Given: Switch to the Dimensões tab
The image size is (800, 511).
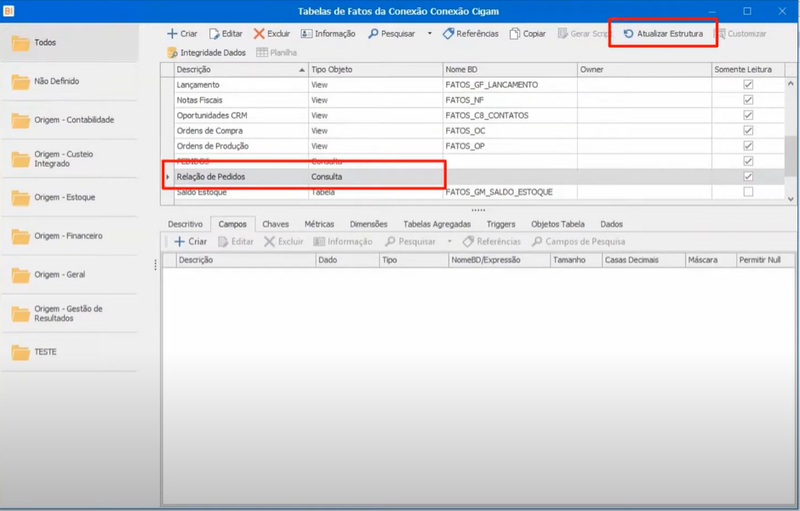Looking at the screenshot, I should pyautogui.click(x=368, y=224).
